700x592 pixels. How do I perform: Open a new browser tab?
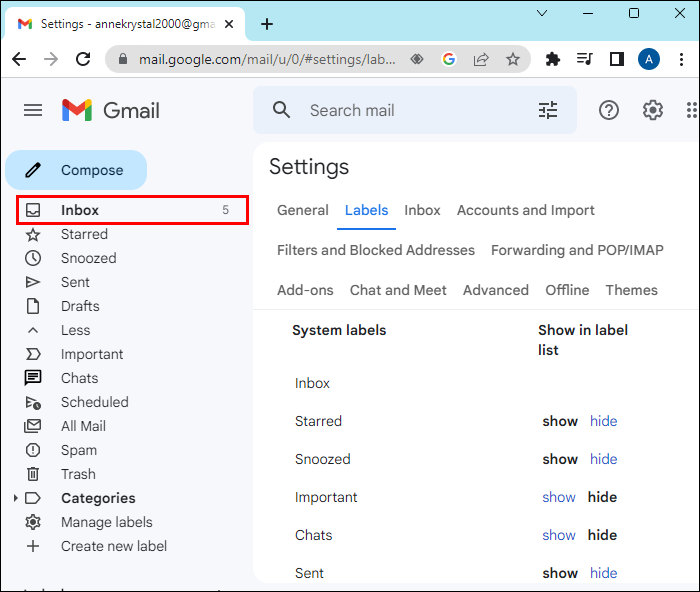[x=267, y=24]
